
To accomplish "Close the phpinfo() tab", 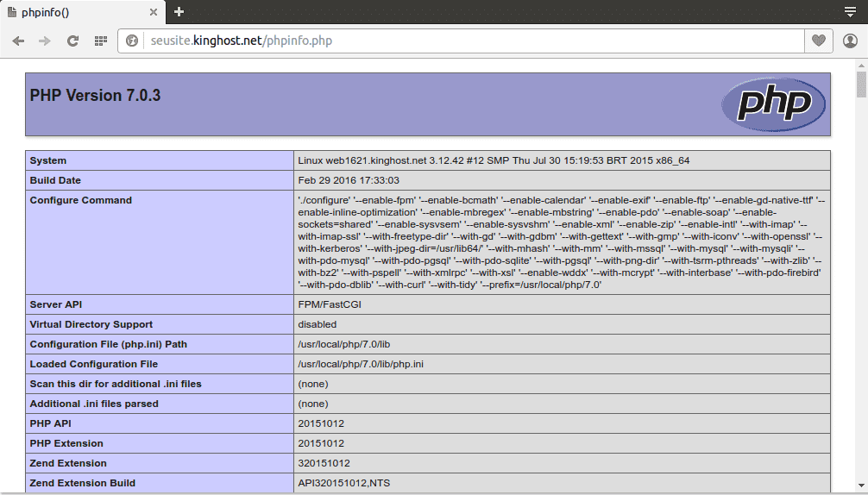I will [x=154, y=12].
